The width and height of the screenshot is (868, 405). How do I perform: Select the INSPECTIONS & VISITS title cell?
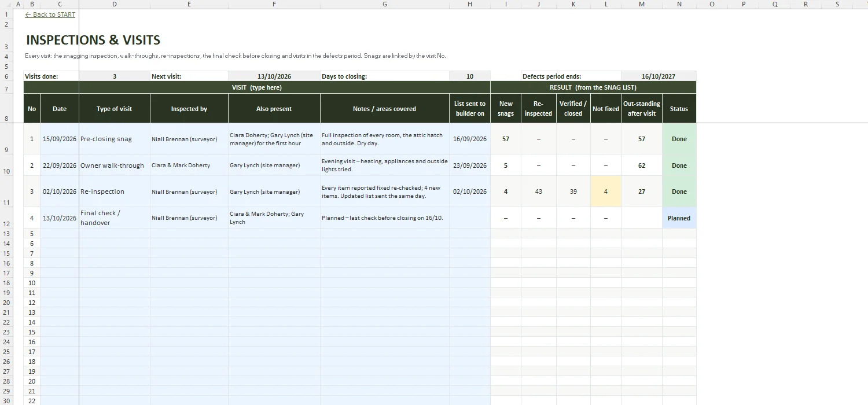tap(93, 40)
